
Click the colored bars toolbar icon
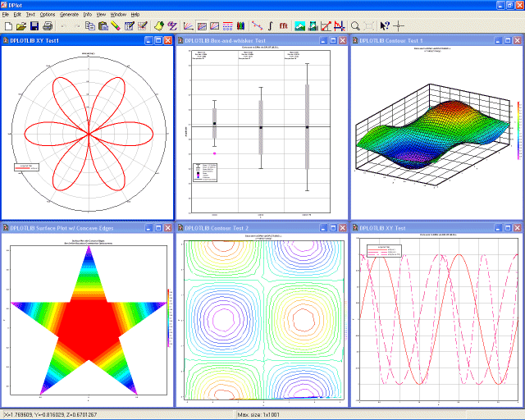pos(240,26)
